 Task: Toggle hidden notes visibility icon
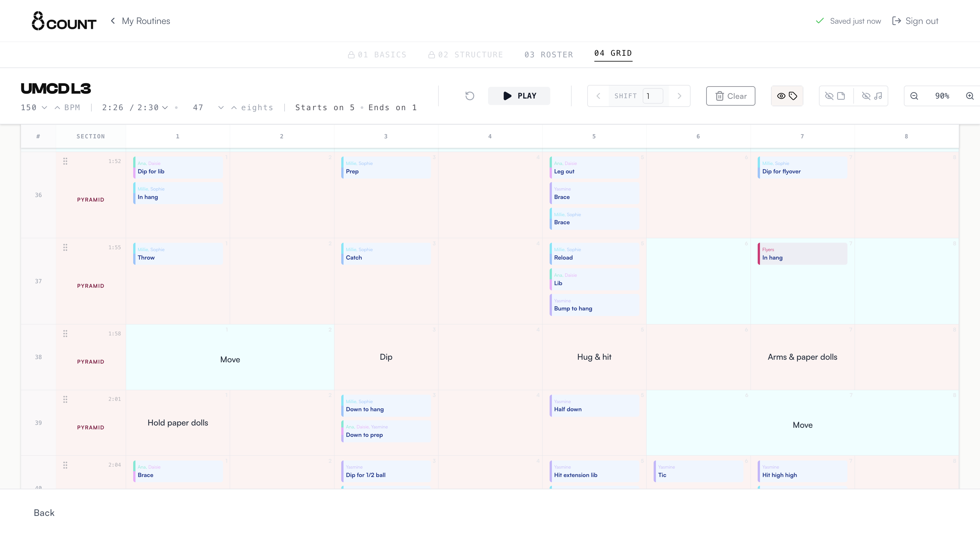(x=835, y=96)
